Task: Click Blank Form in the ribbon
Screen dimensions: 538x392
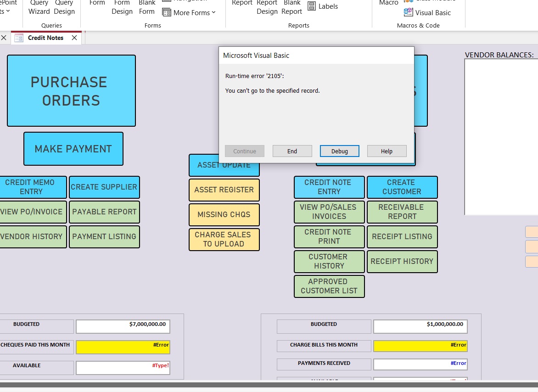Action: point(147,7)
